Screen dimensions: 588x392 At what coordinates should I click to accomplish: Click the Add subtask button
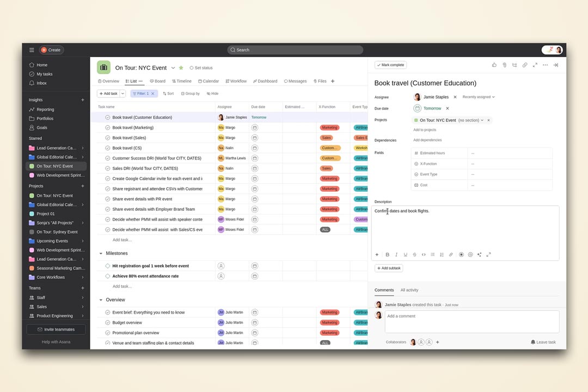(389, 268)
